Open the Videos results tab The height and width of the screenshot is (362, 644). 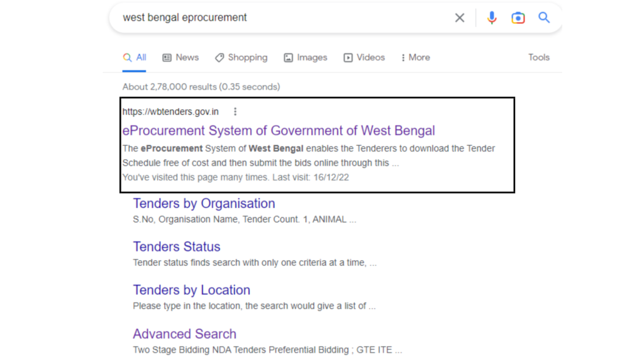click(364, 57)
